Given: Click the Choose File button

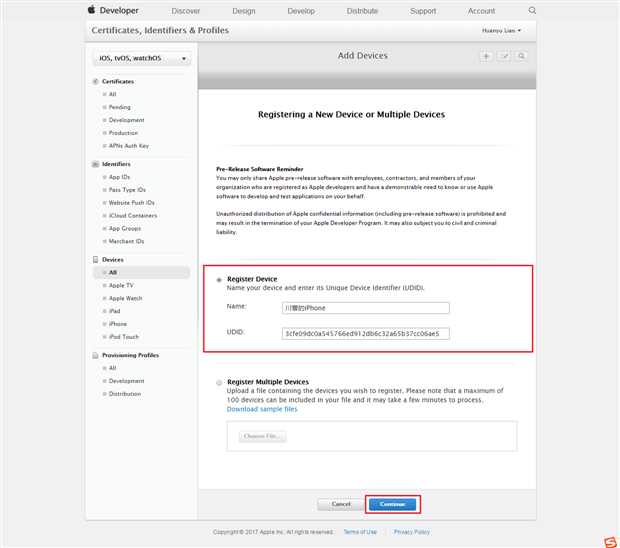Looking at the screenshot, I should click(263, 436).
